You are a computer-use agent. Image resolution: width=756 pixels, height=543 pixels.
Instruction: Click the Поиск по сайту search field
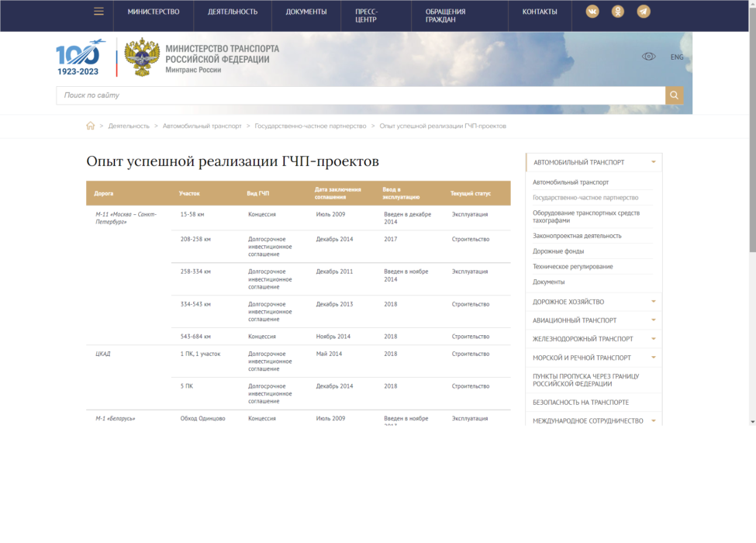pyautogui.click(x=360, y=95)
